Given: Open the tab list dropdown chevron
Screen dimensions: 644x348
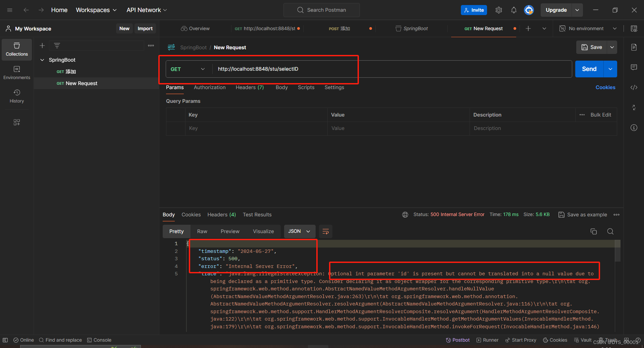Looking at the screenshot, I should (544, 28).
